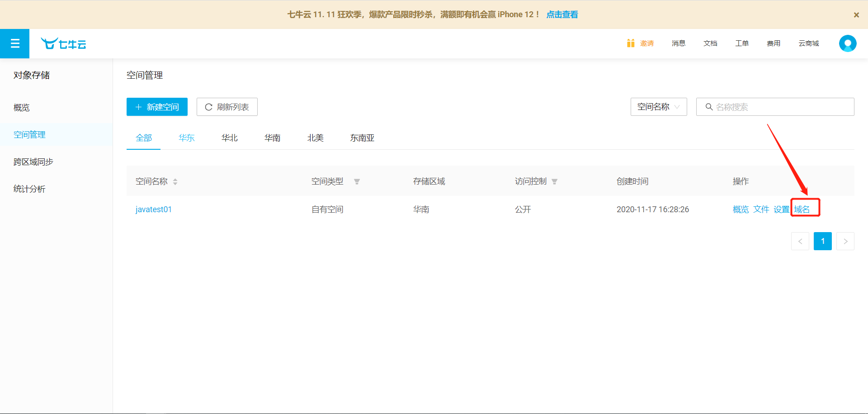Open the javatest01 bucket link
This screenshot has width=868, height=414.
pyautogui.click(x=154, y=209)
